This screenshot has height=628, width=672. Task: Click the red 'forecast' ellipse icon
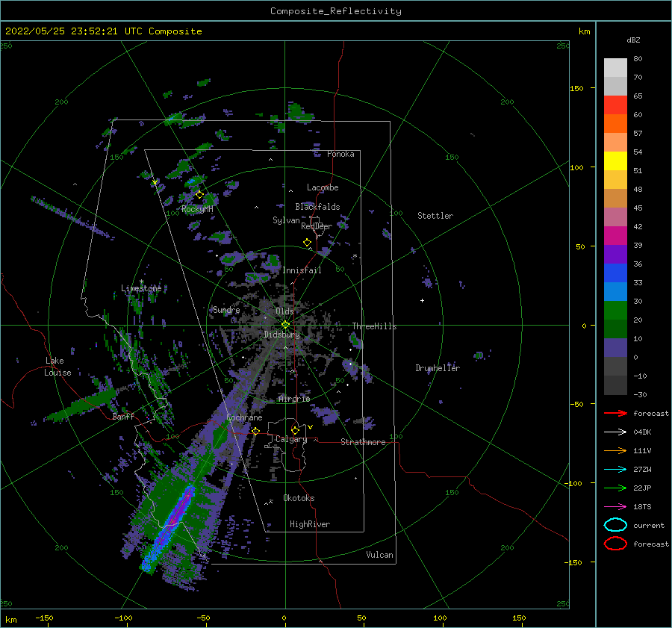pos(615,544)
